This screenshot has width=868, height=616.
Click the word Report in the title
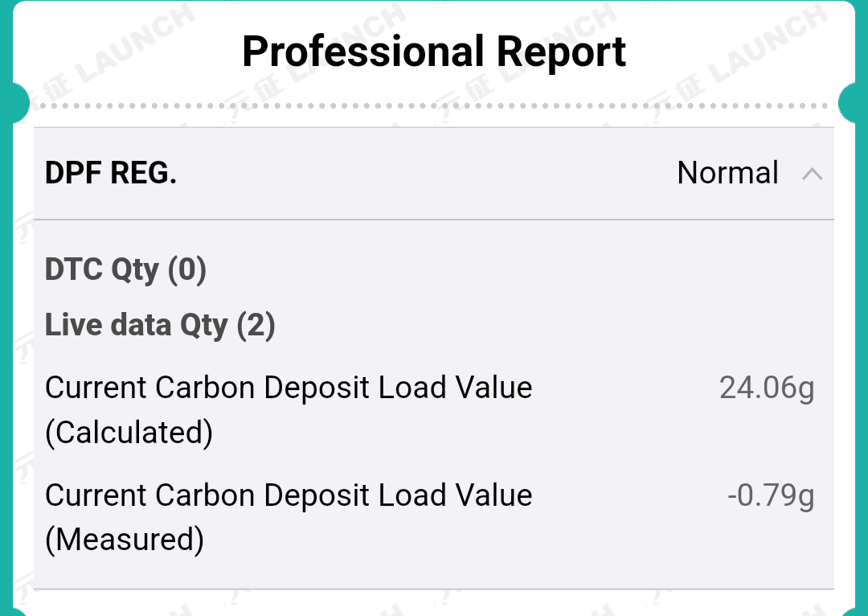coord(561,51)
